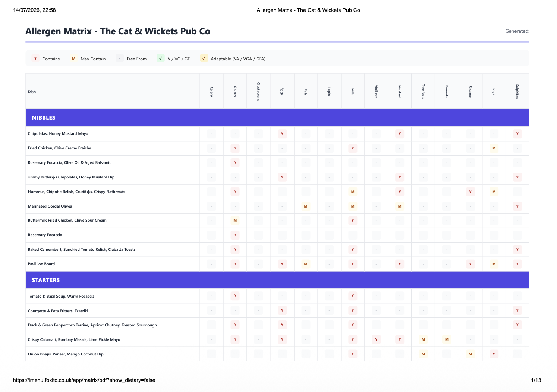Click the page title Allergen Matrix heading

pyautogui.click(x=118, y=31)
